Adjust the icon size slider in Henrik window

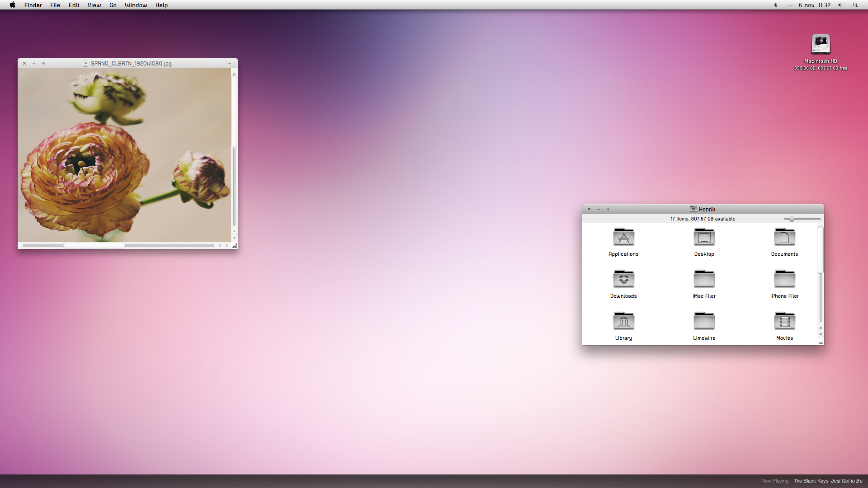(792, 219)
